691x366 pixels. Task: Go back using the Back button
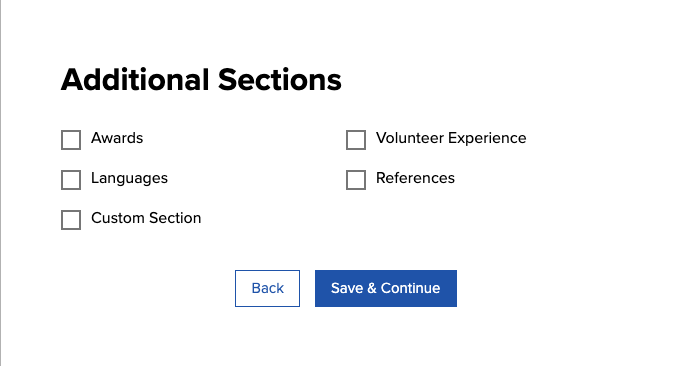pos(267,288)
